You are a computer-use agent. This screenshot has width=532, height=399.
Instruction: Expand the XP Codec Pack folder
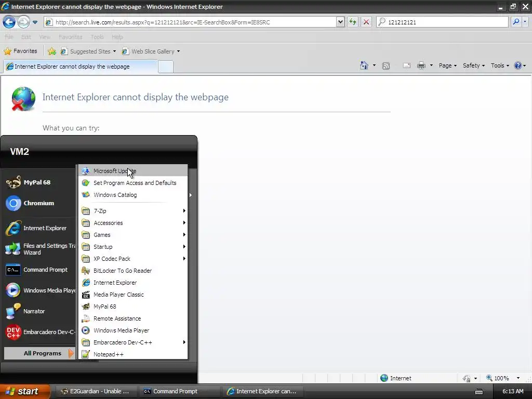coord(133,259)
